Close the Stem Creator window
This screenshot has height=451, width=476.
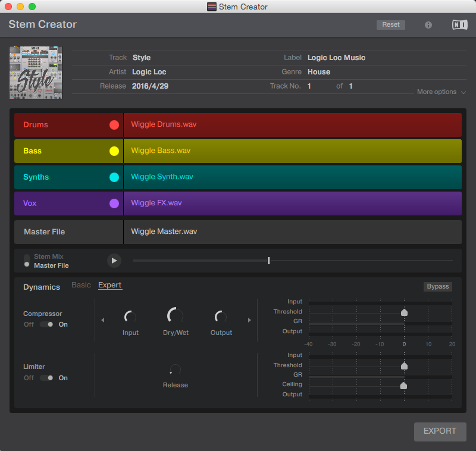tap(8, 7)
